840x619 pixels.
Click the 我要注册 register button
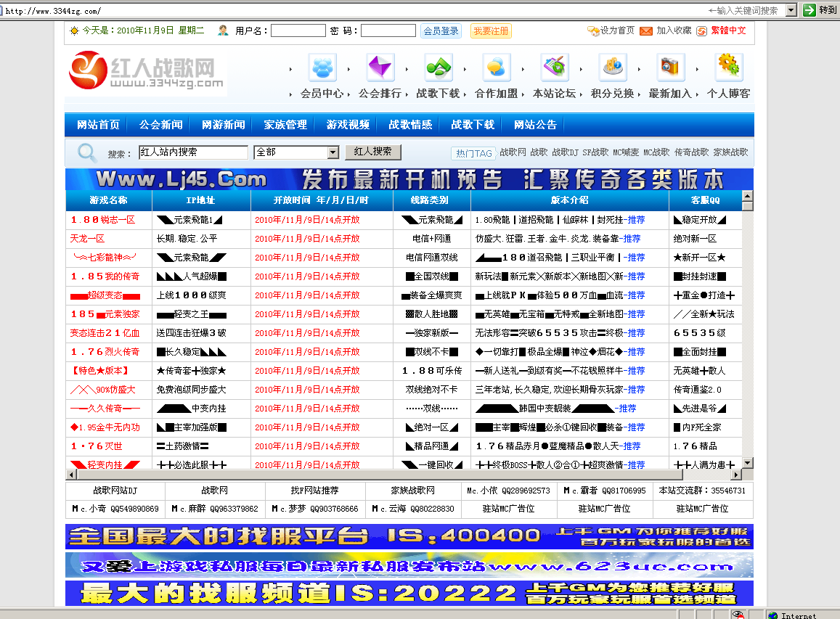491,31
